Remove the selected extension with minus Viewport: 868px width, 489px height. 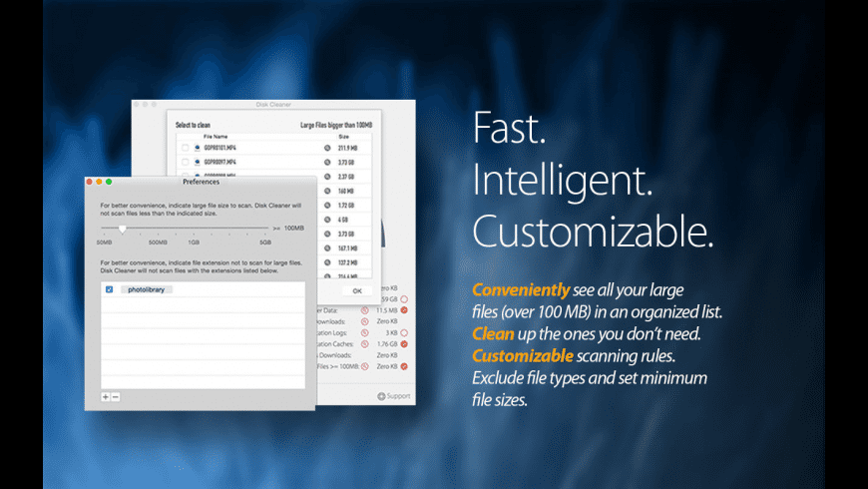click(115, 397)
